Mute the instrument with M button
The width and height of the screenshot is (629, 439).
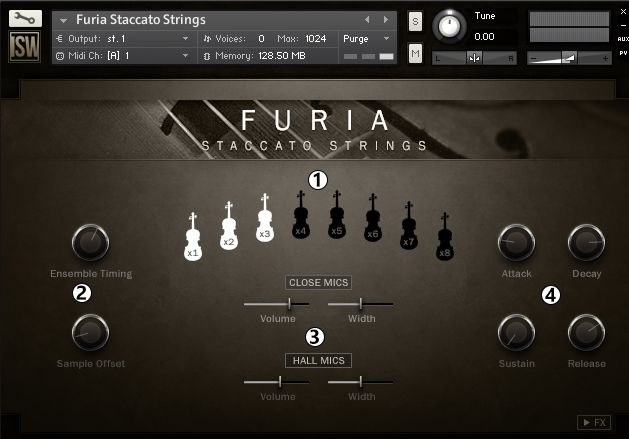click(x=415, y=53)
